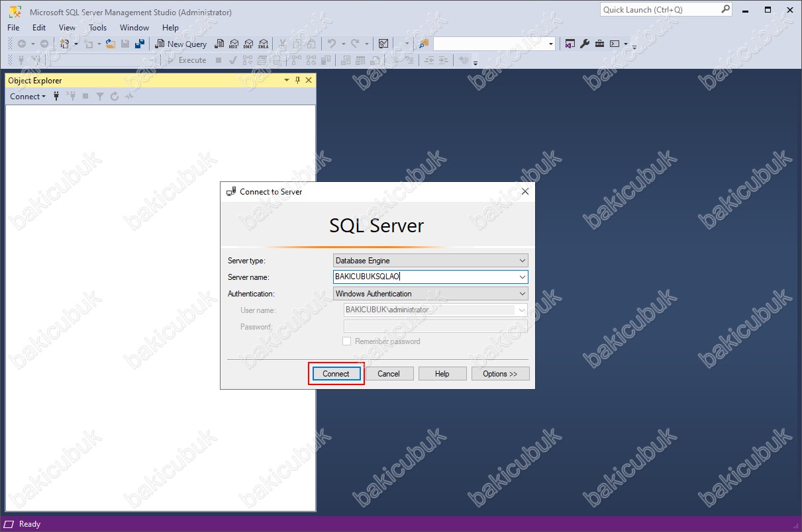Open the Edit menu
802x532 pixels.
pyautogui.click(x=39, y=28)
